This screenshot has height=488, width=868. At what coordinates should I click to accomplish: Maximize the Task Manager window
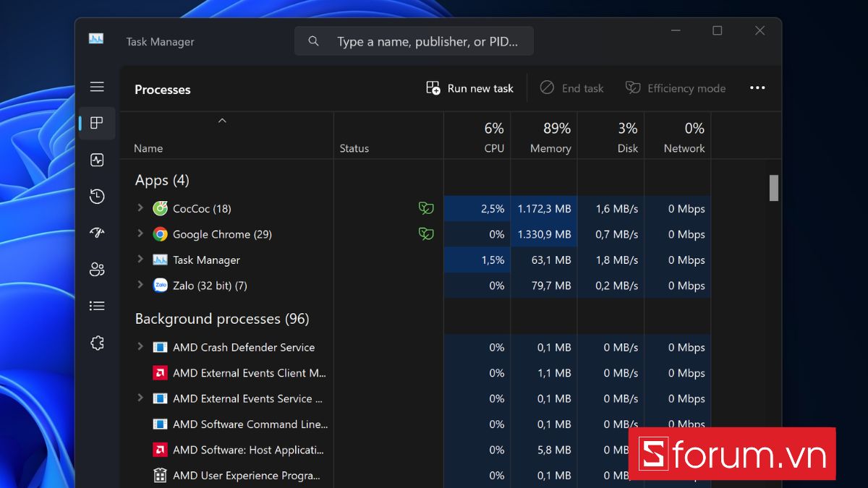pos(717,30)
